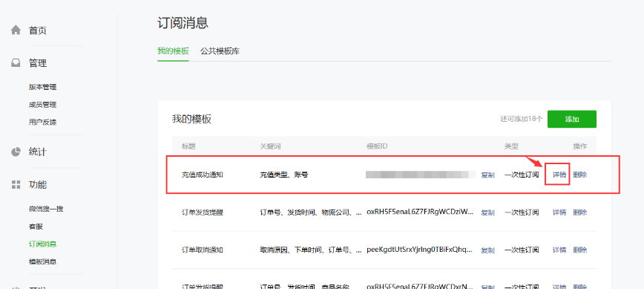The width and height of the screenshot is (644, 289).
Task: Click 一次性订阅 in the 充值成功通知 row
Action: [x=522, y=175]
